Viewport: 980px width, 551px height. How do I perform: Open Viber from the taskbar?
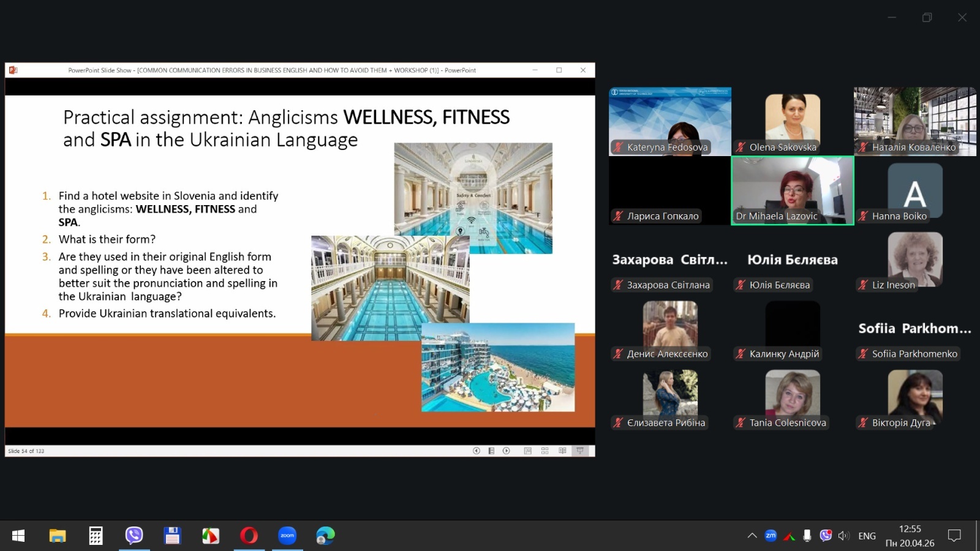click(134, 536)
